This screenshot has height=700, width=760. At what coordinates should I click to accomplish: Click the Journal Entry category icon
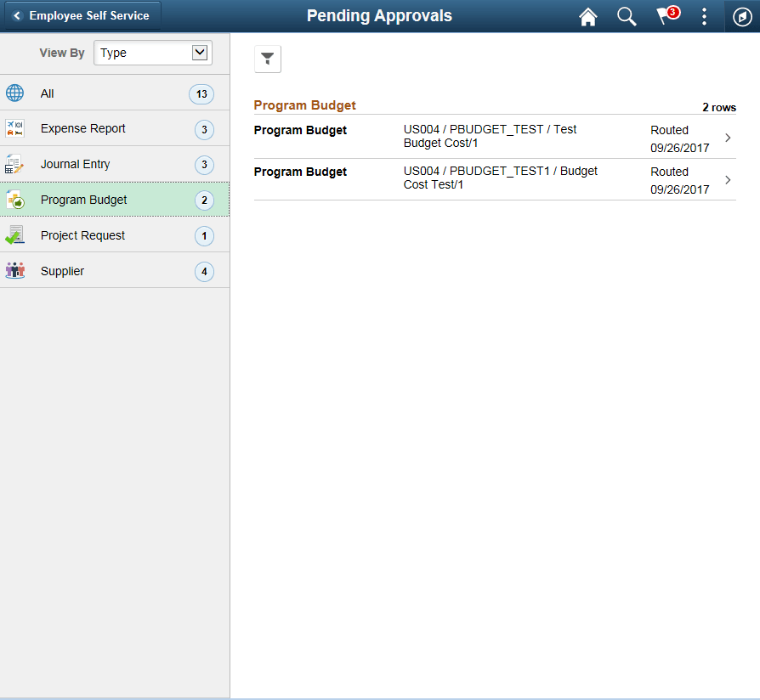[x=14, y=164]
